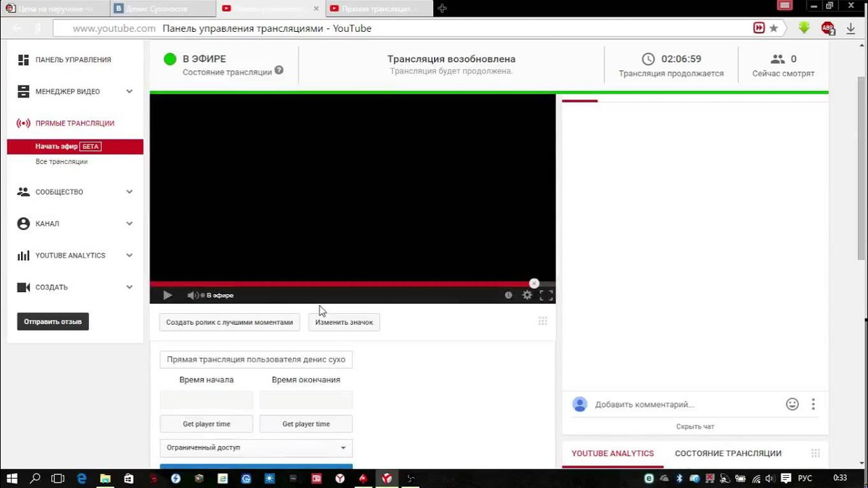The width and height of the screenshot is (868, 488).
Task: Switch to the Денис Сухоносов browser tab
Action: (x=162, y=9)
